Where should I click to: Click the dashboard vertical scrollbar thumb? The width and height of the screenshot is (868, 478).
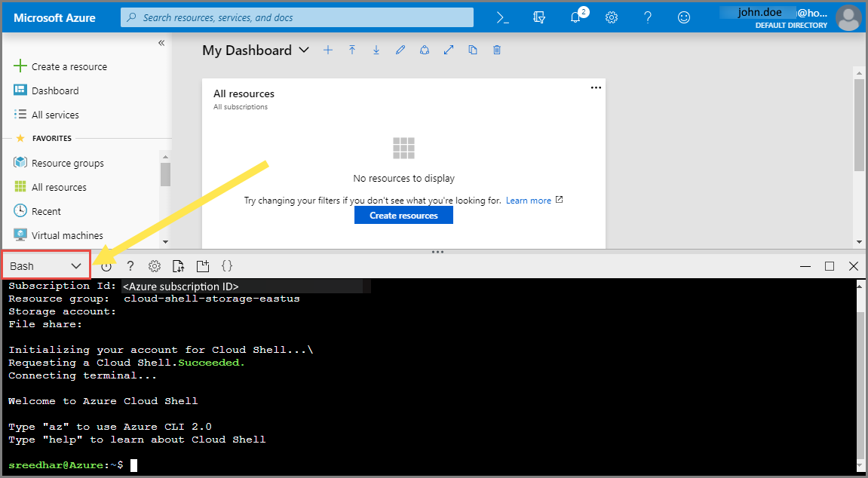pos(859,127)
